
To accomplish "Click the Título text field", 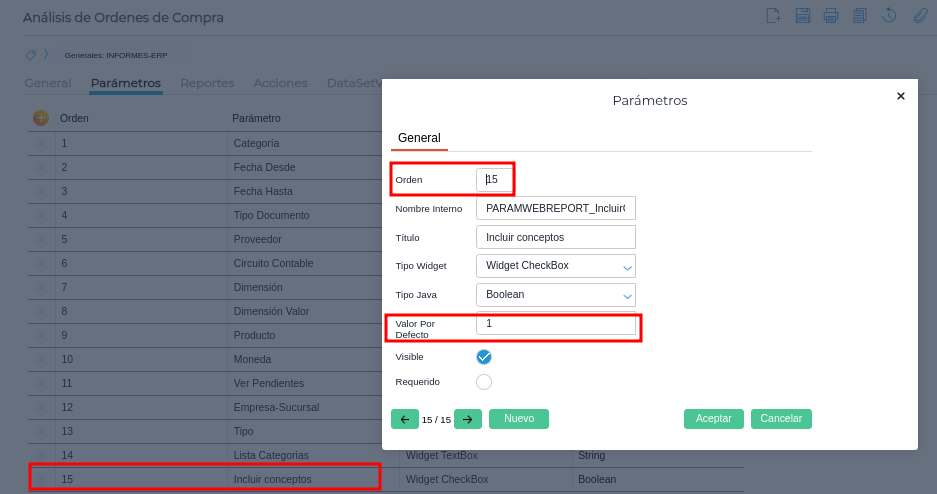I will pos(556,237).
